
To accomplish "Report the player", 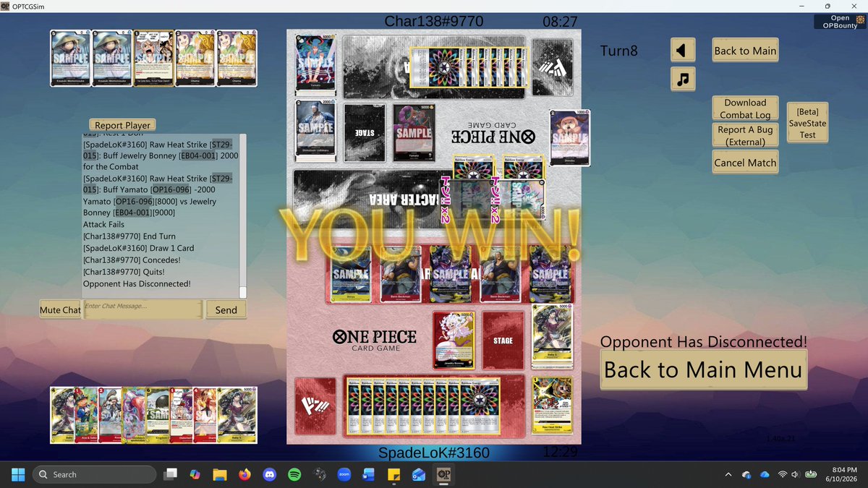I will (x=123, y=125).
